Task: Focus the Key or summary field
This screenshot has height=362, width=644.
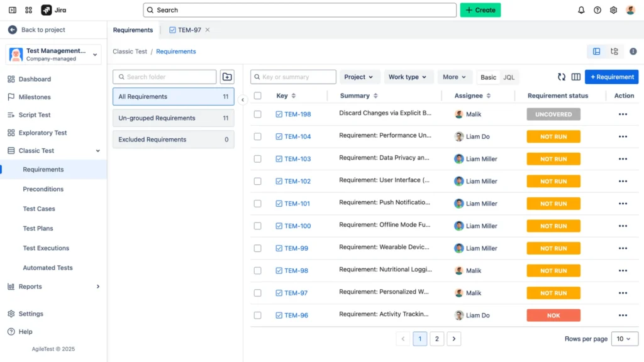Action: pyautogui.click(x=293, y=77)
